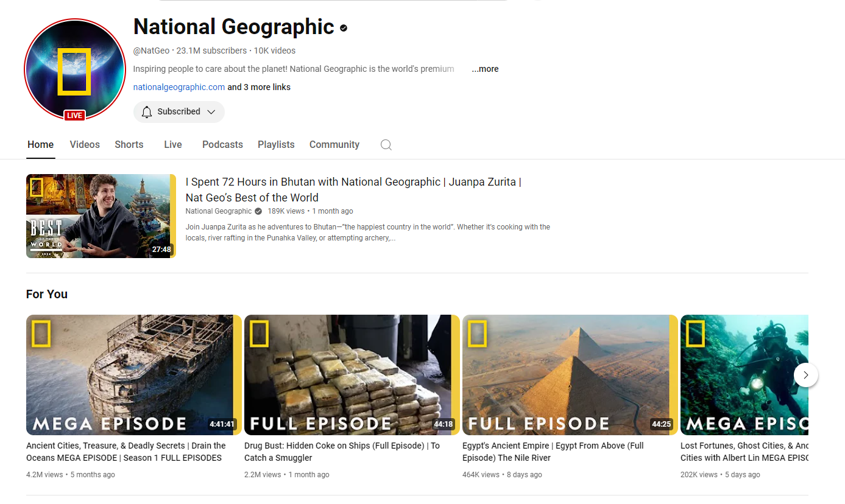Image resolution: width=845 pixels, height=504 pixels.
Task: Open the Podcasts tab
Action: (x=222, y=145)
